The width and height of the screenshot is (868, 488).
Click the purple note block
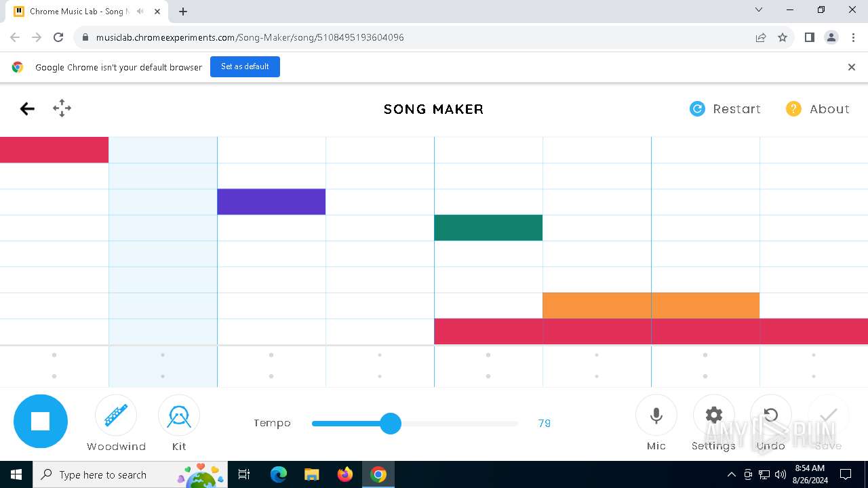(271, 202)
